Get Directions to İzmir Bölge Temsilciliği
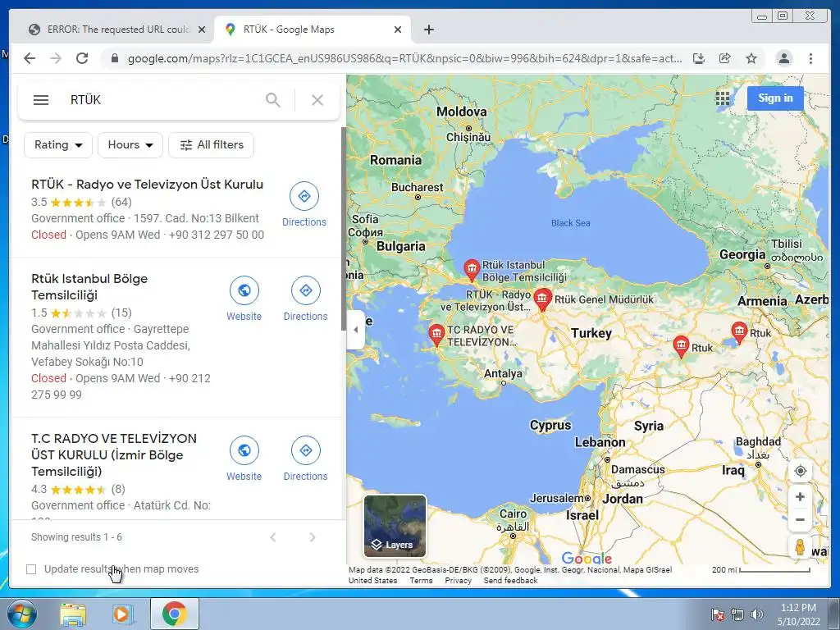This screenshot has height=630, width=840. [x=305, y=459]
